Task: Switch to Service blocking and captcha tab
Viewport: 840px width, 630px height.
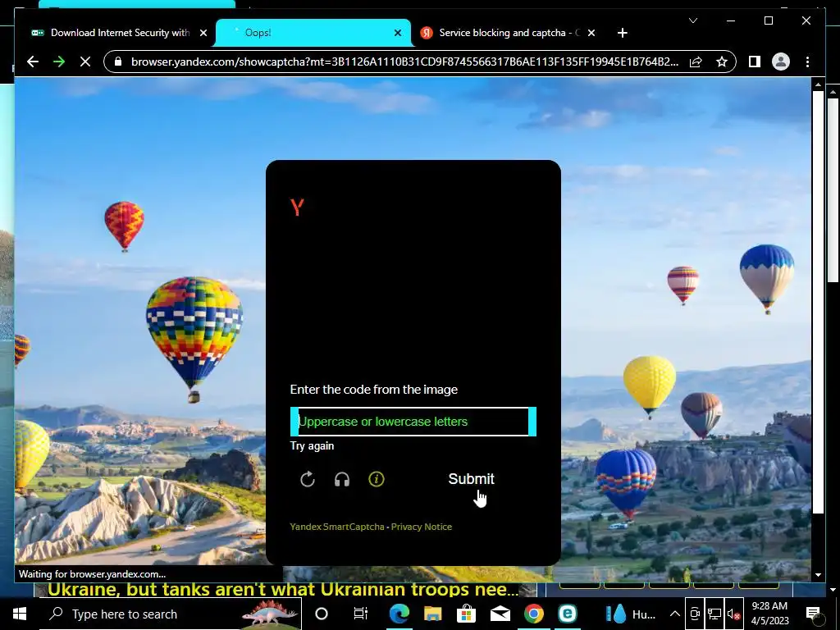Action: (x=509, y=33)
